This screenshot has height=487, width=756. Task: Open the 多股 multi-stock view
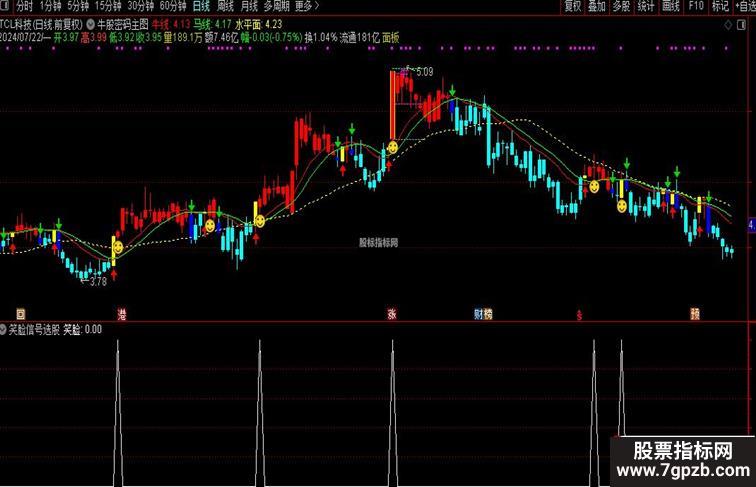click(x=621, y=6)
